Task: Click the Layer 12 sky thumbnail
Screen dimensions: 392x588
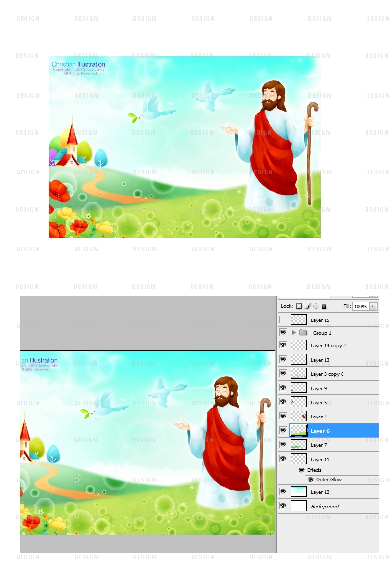Action: pos(298,491)
